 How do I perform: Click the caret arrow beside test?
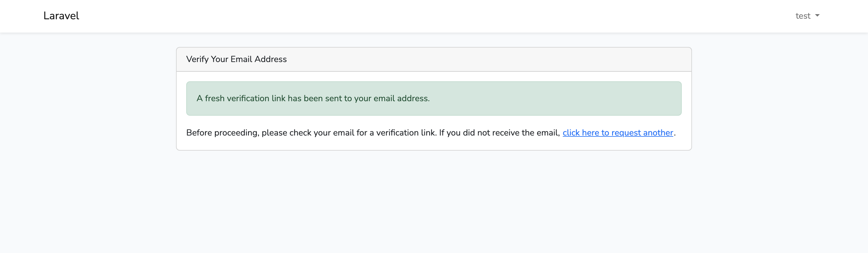(x=817, y=15)
